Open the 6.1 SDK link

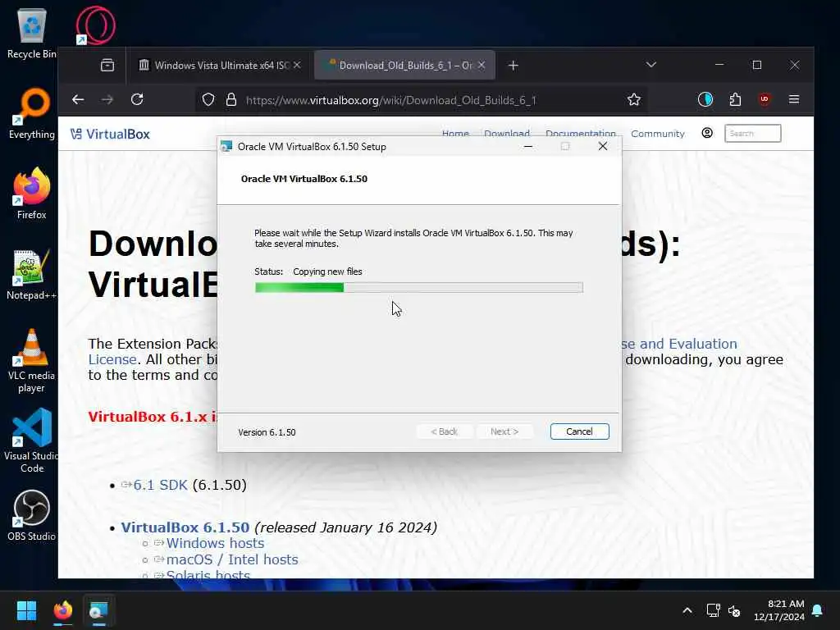(160, 485)
